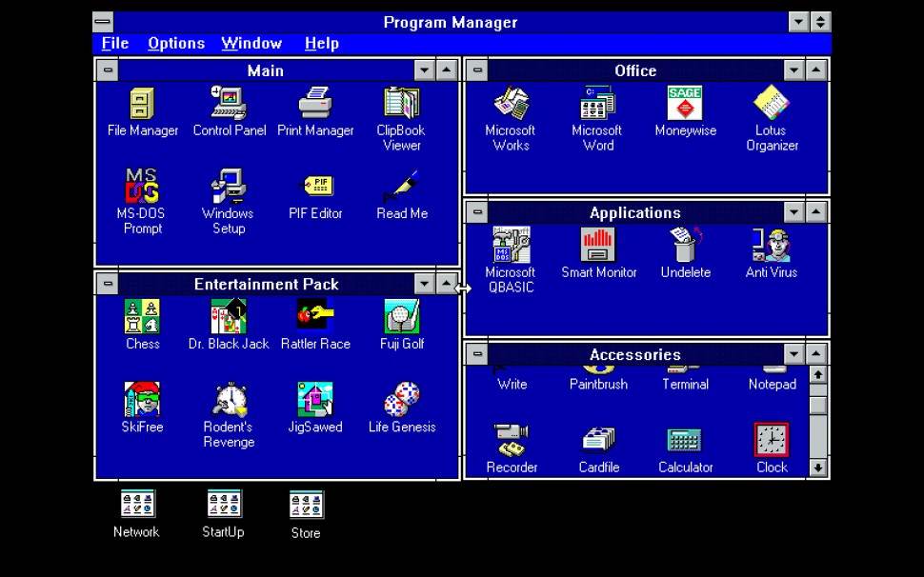The image size is (924, 577).
Task: Select the minimized StartUp group icon
Action: point(224,505)
